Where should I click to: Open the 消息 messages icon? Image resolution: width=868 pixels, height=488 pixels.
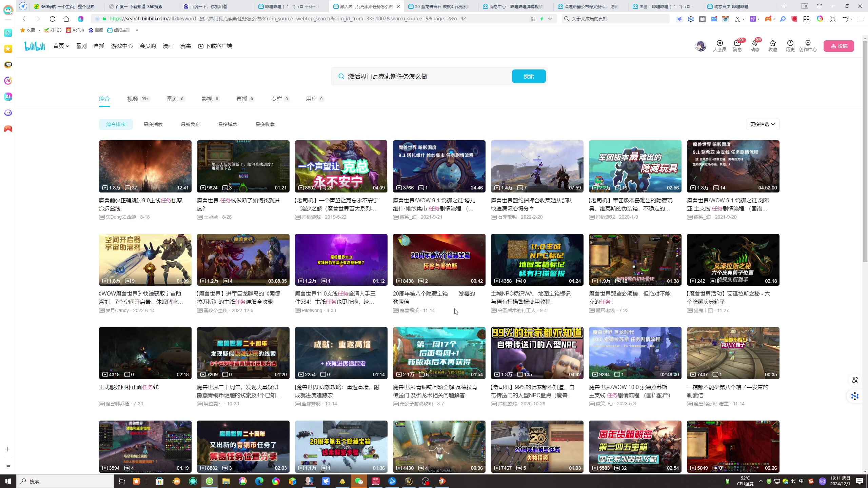[737, 46]
